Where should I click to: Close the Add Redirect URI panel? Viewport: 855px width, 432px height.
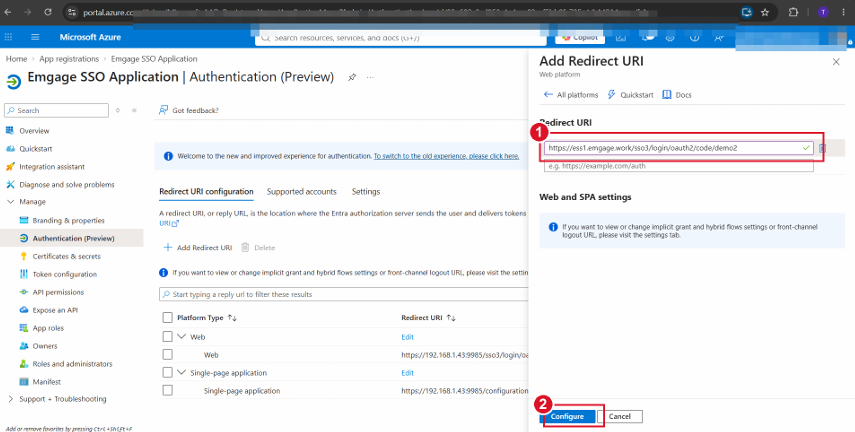pos(836,62)
